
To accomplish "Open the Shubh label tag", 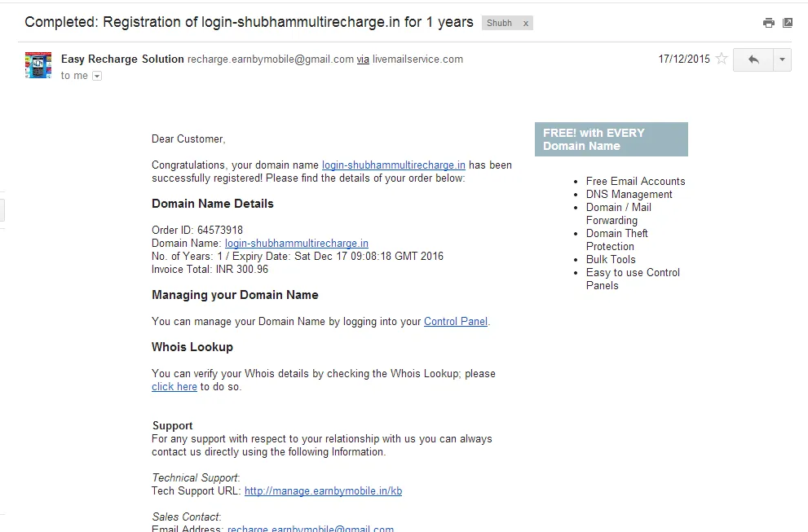I will pos(499,23).
